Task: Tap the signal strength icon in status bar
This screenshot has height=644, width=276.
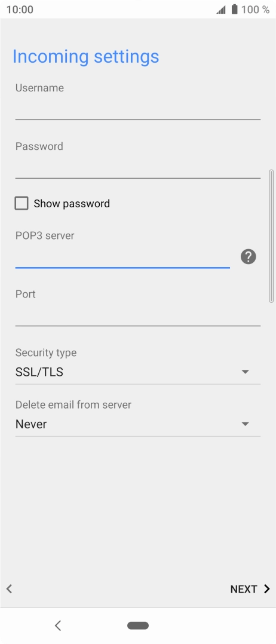Action: click(x=221, y=10)
